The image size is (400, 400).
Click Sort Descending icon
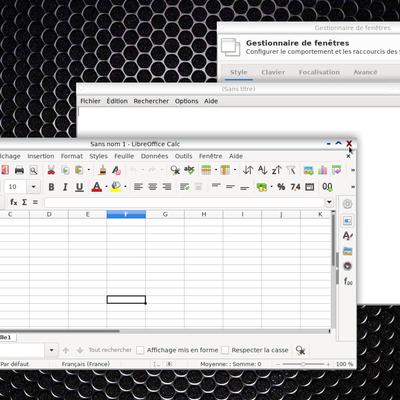[277, 170]
